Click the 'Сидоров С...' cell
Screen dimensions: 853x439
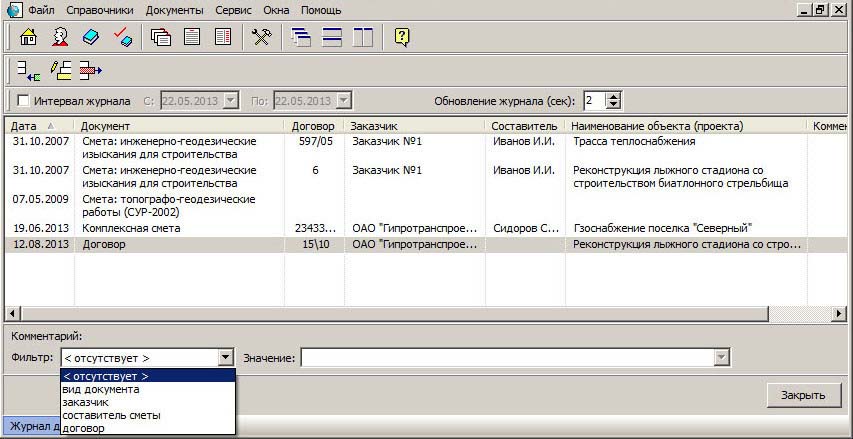click(x=526, y=228)
